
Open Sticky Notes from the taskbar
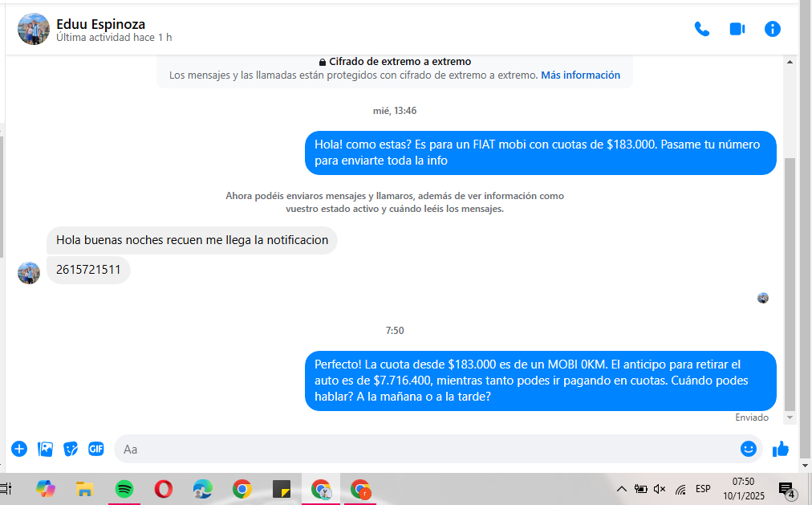tap(282, 489)
